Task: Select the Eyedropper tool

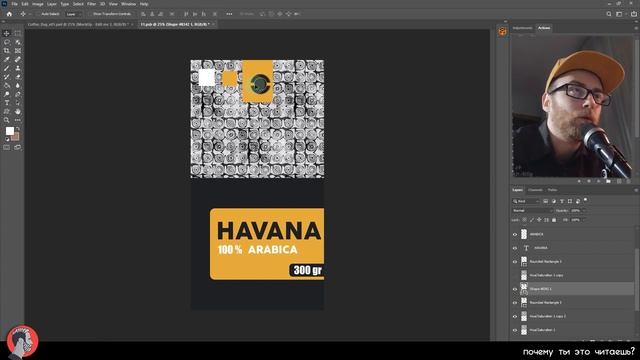Action: (x=7, y=60)
